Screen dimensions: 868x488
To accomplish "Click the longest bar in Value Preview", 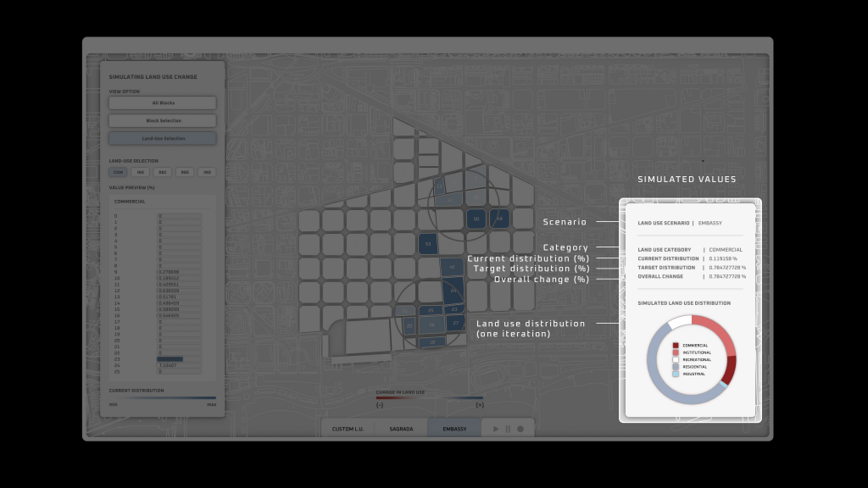I will (170, 358).
